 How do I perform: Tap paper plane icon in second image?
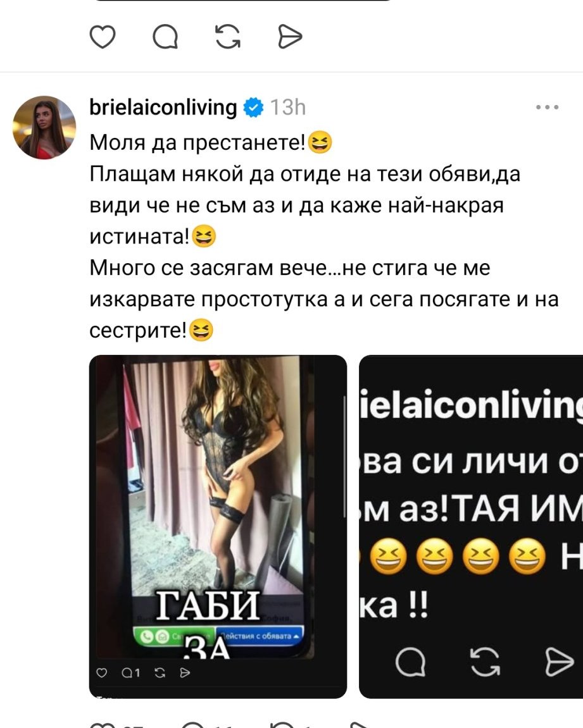[x=560, y=662]
